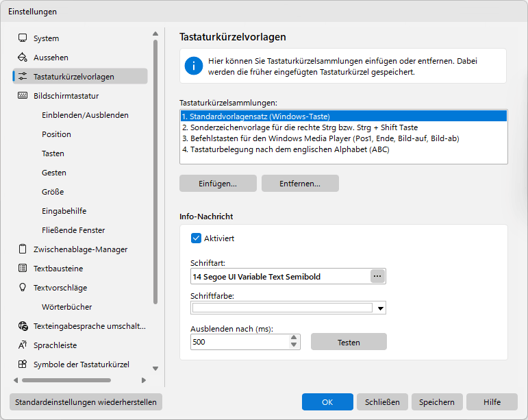528x420 pixels.
Task: Click the Schriftart font field
Action: coord(281,276)
